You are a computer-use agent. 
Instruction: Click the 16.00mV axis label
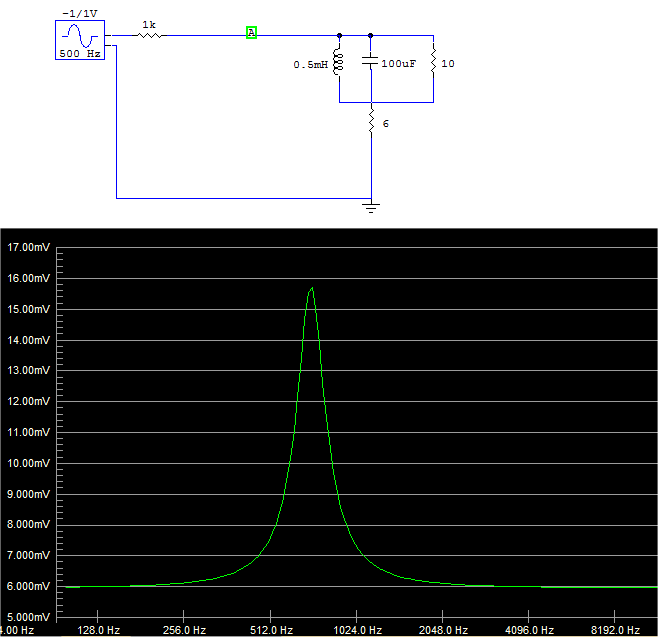(x=29, y=278)
